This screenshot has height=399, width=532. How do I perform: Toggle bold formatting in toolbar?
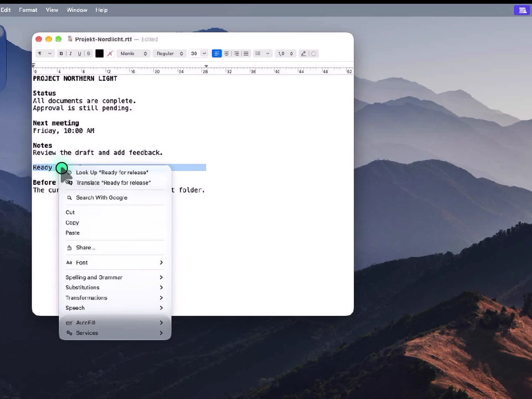click(x=61, y=54)
